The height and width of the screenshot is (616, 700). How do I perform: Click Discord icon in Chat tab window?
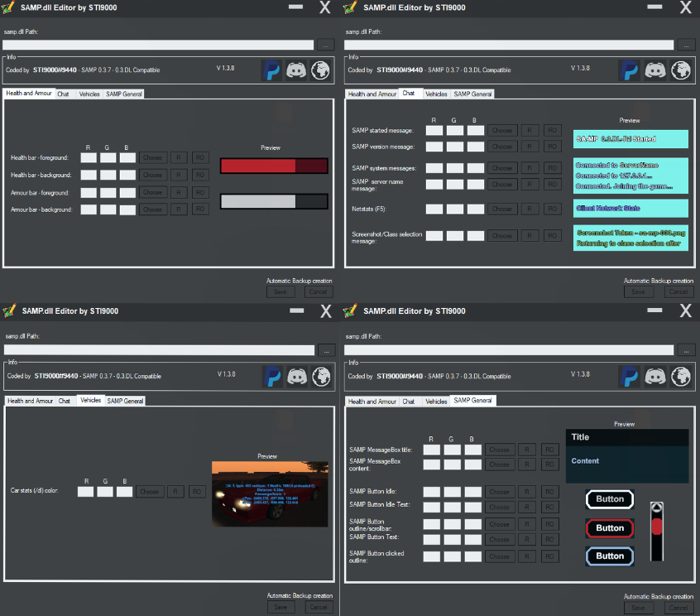pyautogui.click(x=655, y=70)
